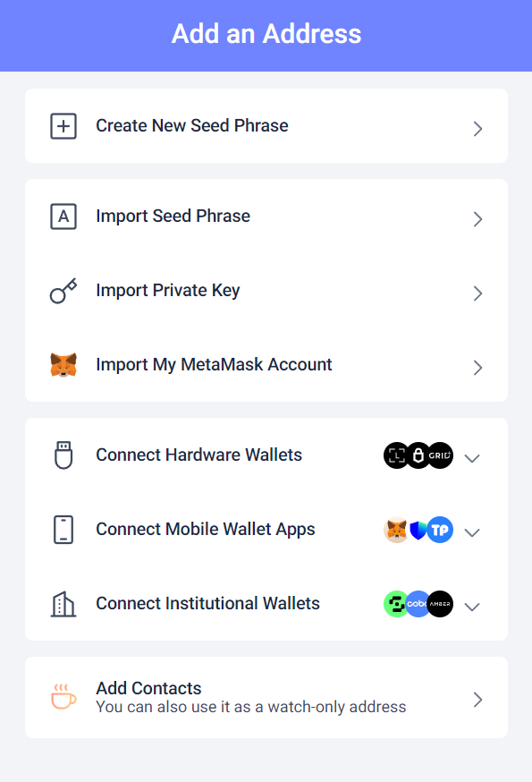The image size is (532, 782).
Task: Select the Create New Seed Phrase plus icon
Action: click(x=63, y=125)
